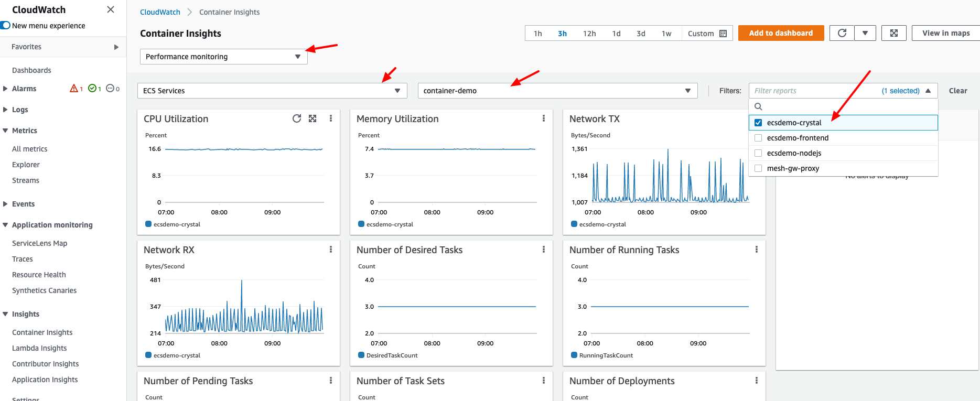980x401 pixels.
Task: Open Number of Deployments options menu
Action: (x=757, y=381)
